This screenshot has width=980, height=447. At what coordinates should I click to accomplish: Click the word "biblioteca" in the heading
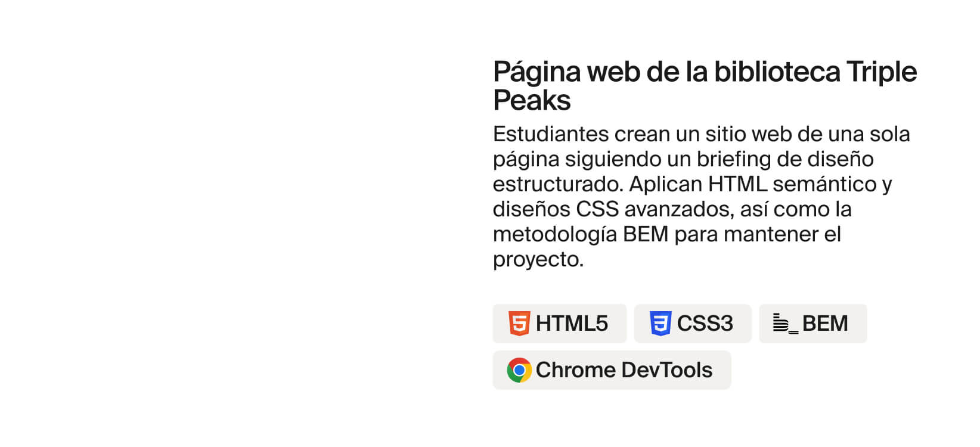tap(777, 72)
